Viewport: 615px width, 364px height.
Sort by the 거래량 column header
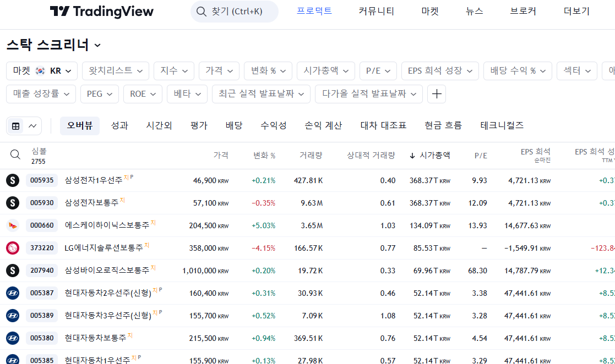(311, 156)
